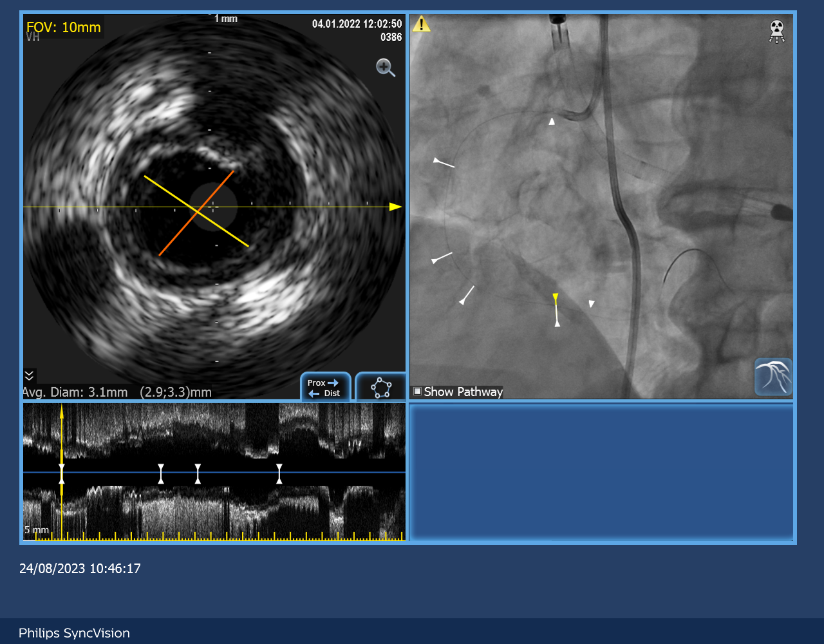Click the vertical yellow cursor in longitudinal view

tap(62, 473)
